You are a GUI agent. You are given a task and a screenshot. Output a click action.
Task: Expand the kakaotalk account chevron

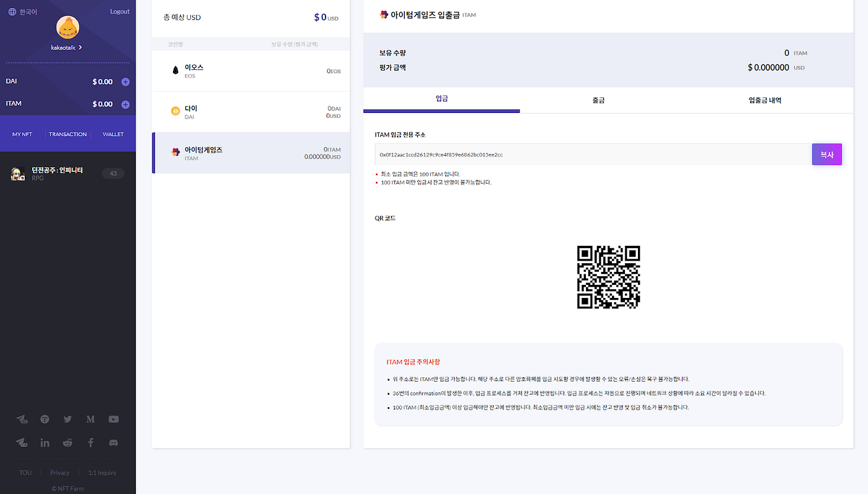click(81, 47)
